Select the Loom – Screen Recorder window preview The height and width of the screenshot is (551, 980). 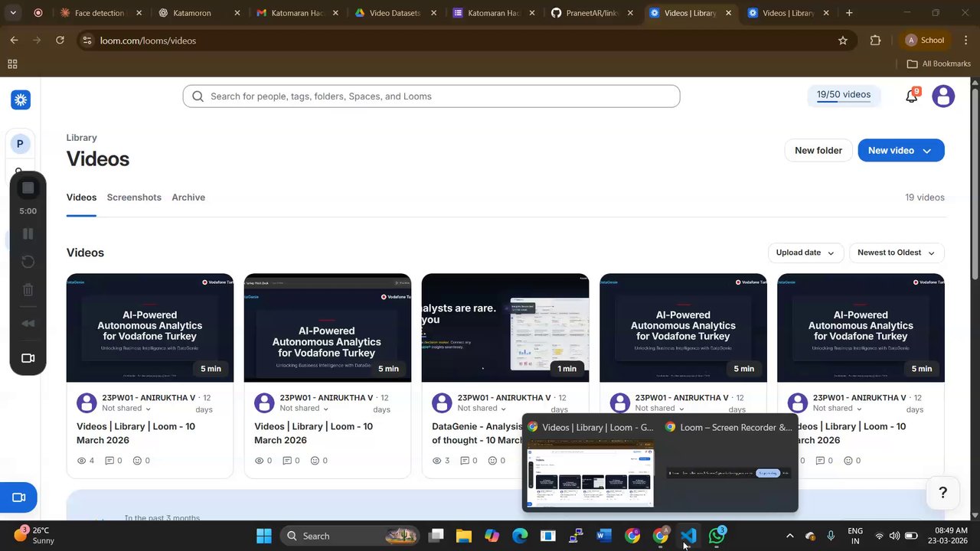click(728, 463)
